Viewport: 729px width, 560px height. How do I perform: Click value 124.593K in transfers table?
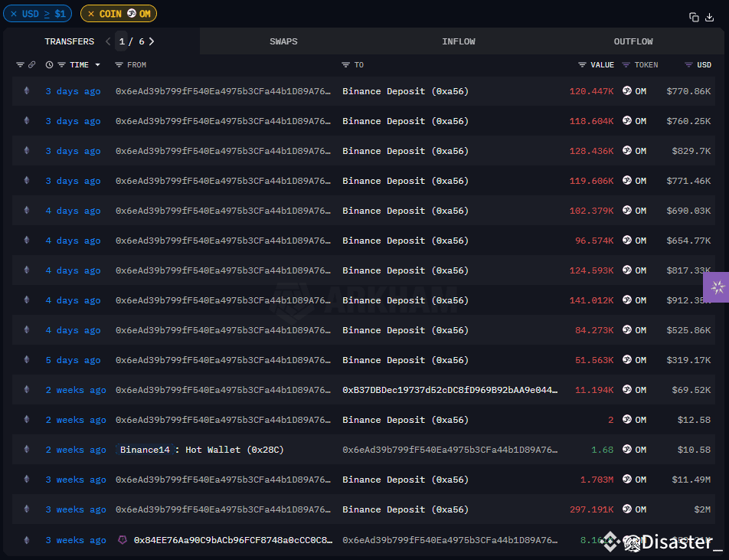(591, 270)
